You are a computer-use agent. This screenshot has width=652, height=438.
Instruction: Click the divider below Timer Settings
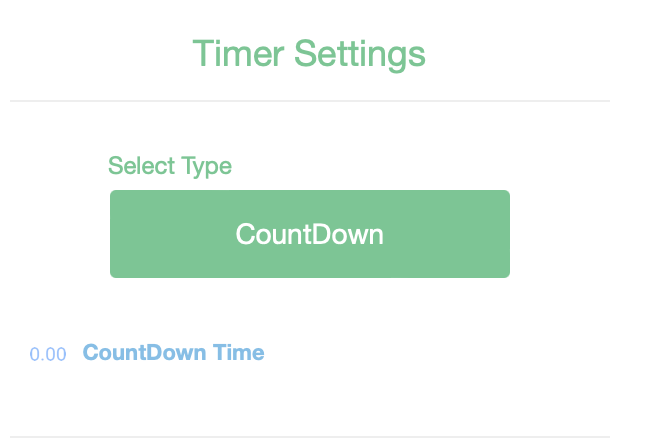click(309, 101)
